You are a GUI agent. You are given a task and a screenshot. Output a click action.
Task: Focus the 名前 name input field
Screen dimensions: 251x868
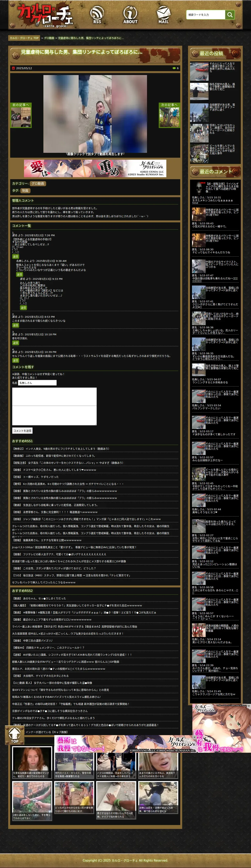pos(37,383)
